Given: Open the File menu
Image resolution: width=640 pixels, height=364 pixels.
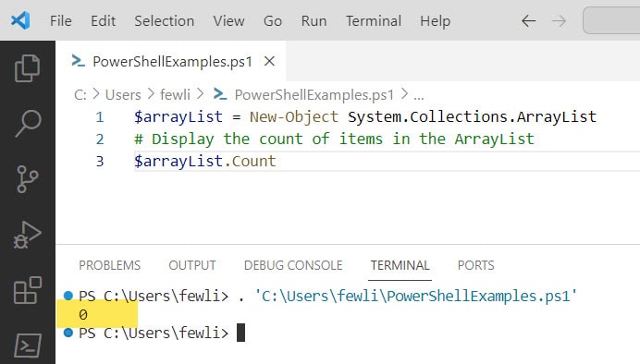Looking at the screenshot, I should [61, 21].
